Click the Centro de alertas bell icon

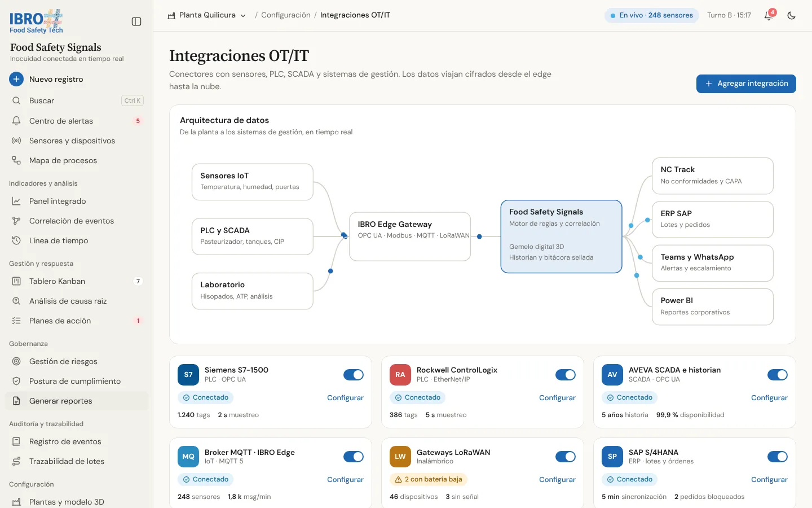[16, 121]
